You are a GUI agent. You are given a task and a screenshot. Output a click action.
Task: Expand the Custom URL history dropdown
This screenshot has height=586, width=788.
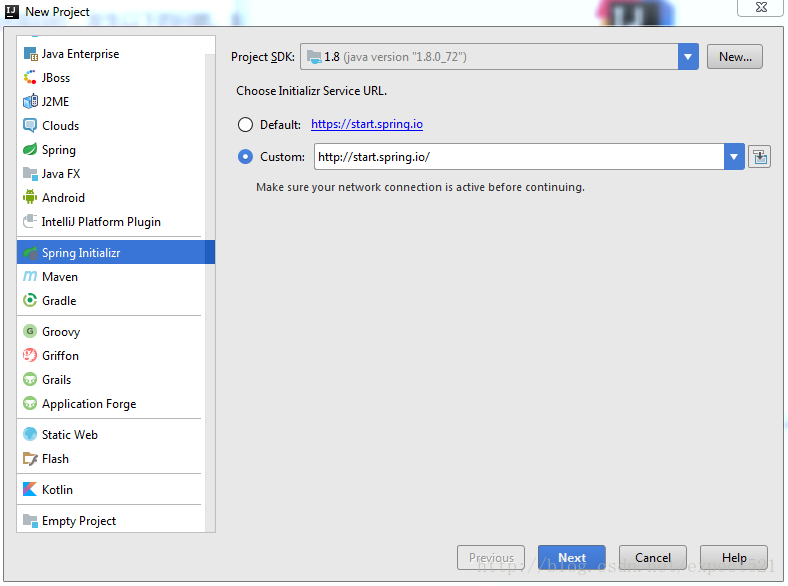coord(734,157)
